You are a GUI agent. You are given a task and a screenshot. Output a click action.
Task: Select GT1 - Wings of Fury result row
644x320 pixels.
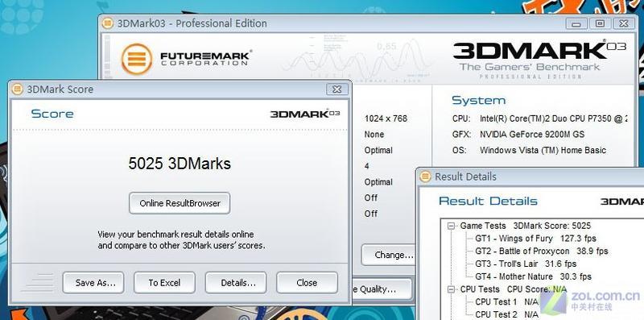click(535, 239)
